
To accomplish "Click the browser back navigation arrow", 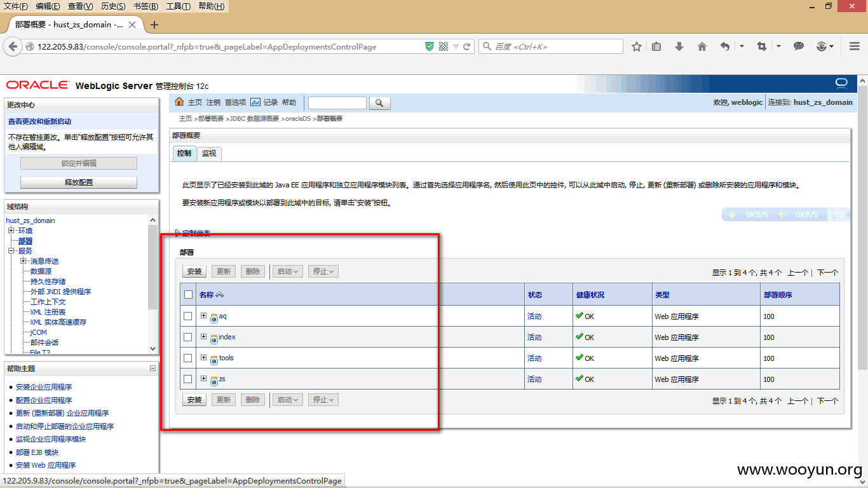I will (12, 46).
